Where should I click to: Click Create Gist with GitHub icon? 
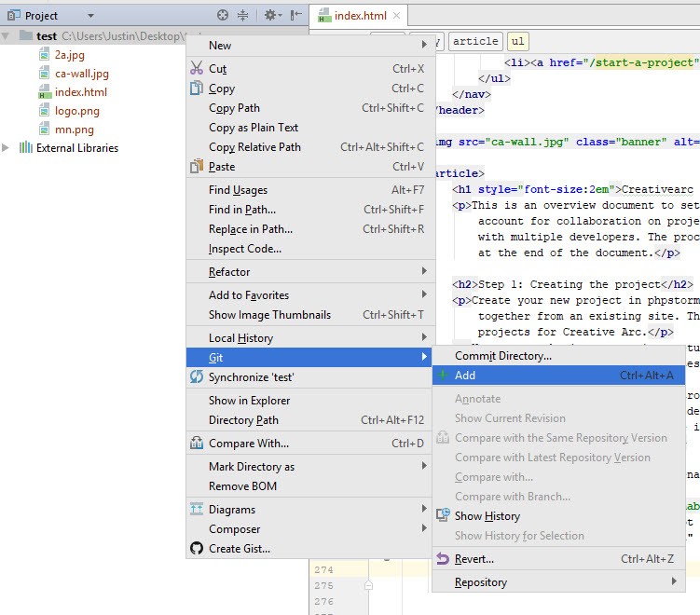[x=239, y=549]
